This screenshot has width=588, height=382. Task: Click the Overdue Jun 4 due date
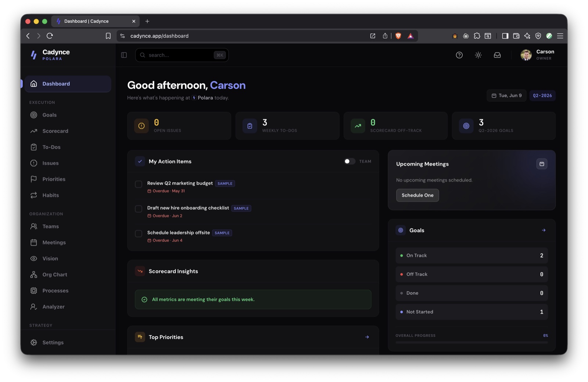pos(165,241)
